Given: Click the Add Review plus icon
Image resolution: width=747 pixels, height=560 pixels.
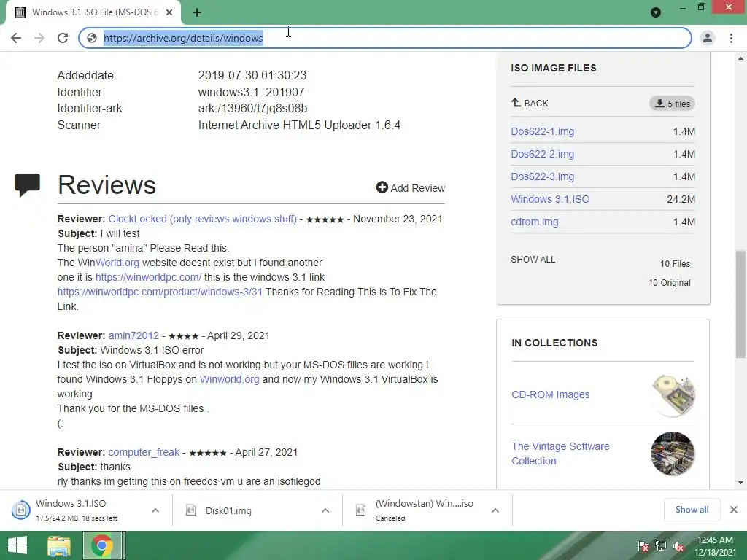Looking at the screenshot, I should [382, 187].
